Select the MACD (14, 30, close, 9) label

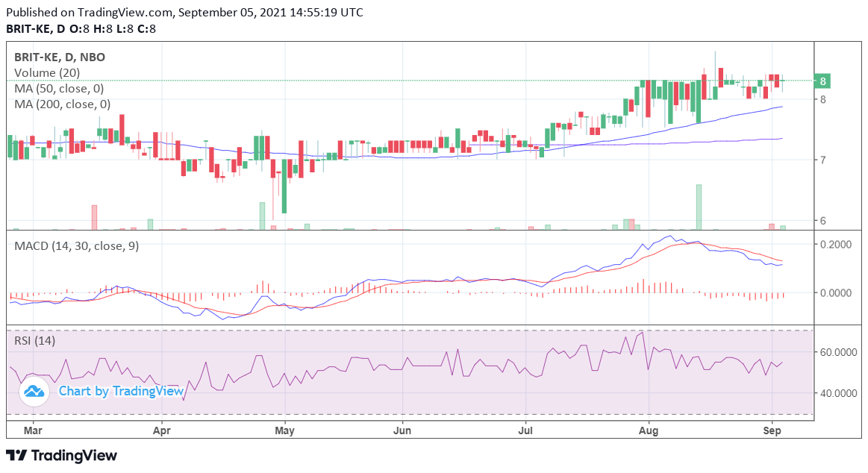76,245
